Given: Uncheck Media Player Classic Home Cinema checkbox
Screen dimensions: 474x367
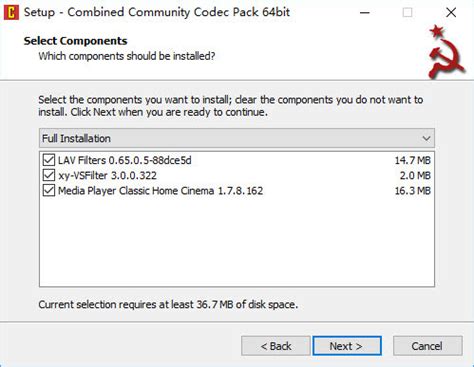Looking at the screenshot, I should click(49, 191).
